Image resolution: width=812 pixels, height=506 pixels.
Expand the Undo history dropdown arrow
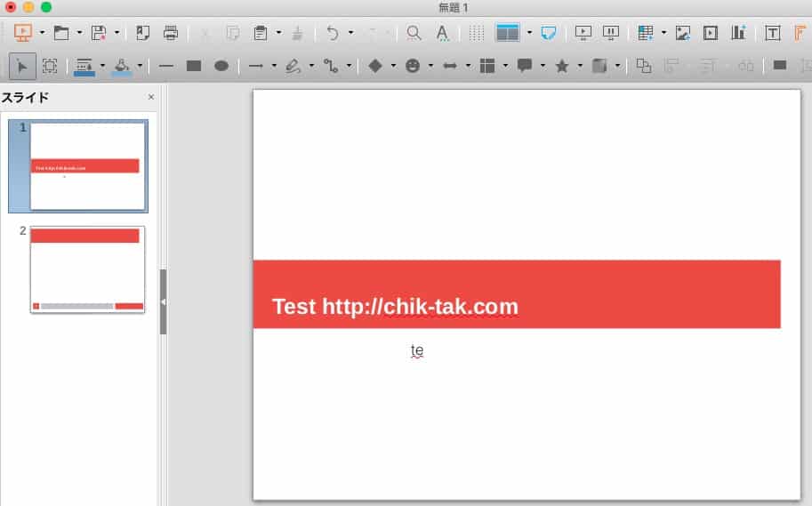[350, 33]
